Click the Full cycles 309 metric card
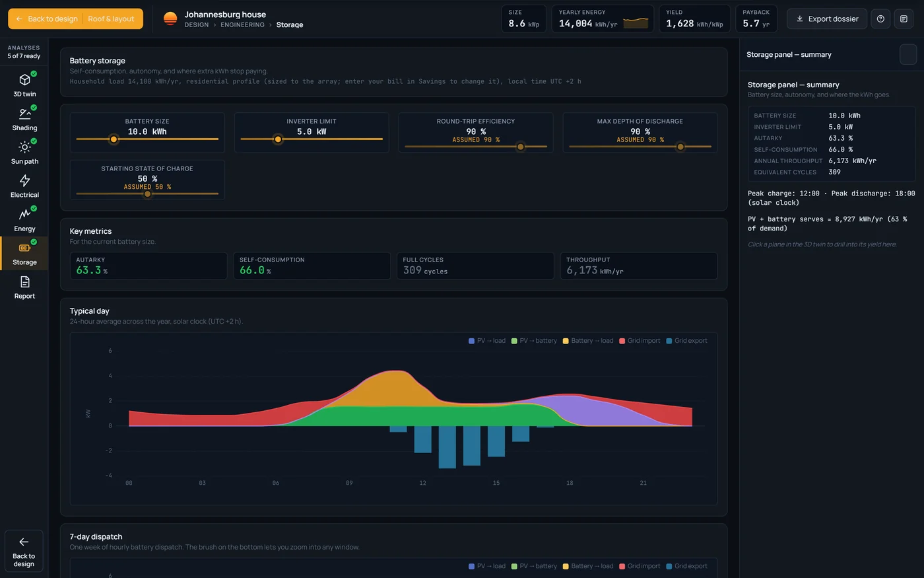 [475, 266]
